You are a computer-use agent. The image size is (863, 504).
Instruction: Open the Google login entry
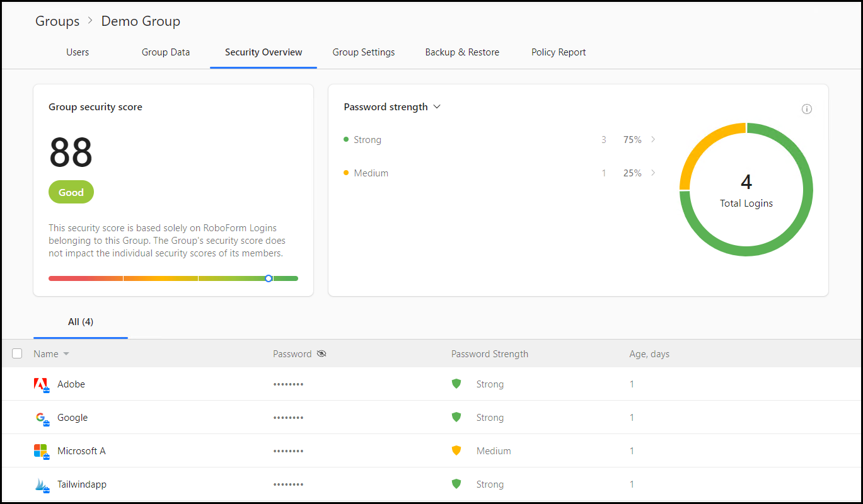click(x=72, y=417)
